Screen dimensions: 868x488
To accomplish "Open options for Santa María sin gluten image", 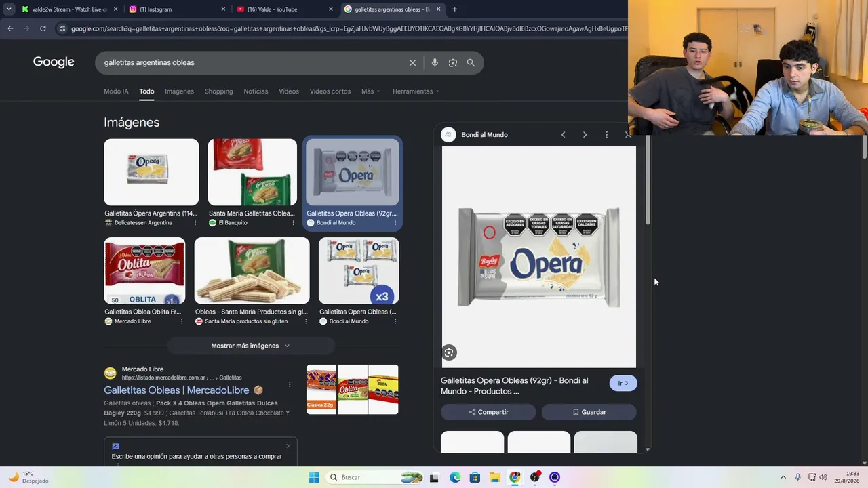I will 305,321.
